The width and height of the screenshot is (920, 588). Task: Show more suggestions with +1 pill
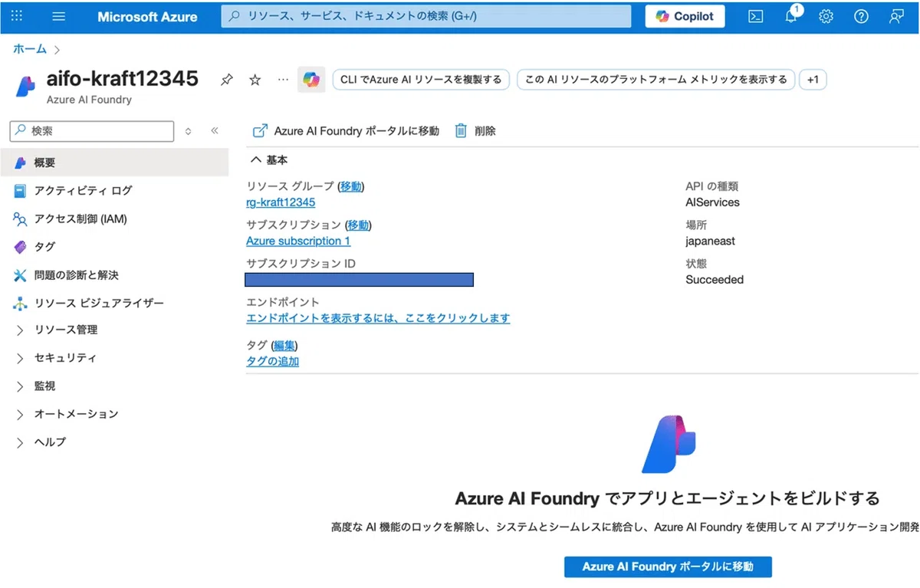pos(813,80)
